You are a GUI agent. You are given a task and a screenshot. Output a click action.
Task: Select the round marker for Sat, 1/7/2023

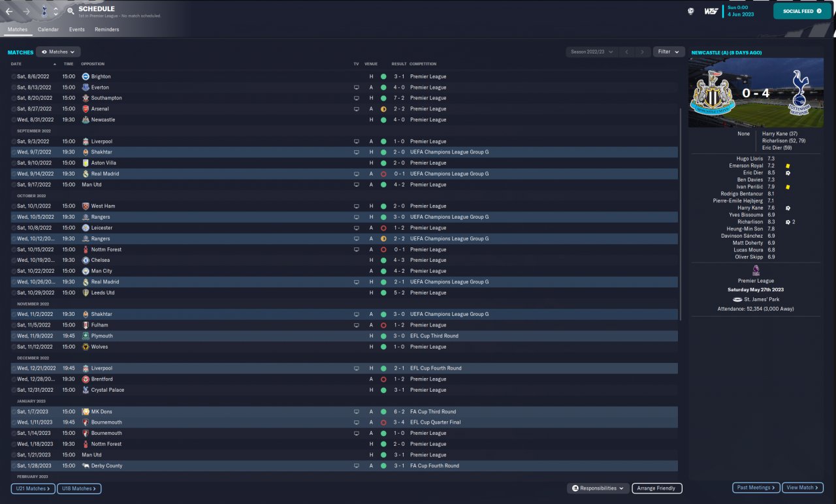pos(14,412)
